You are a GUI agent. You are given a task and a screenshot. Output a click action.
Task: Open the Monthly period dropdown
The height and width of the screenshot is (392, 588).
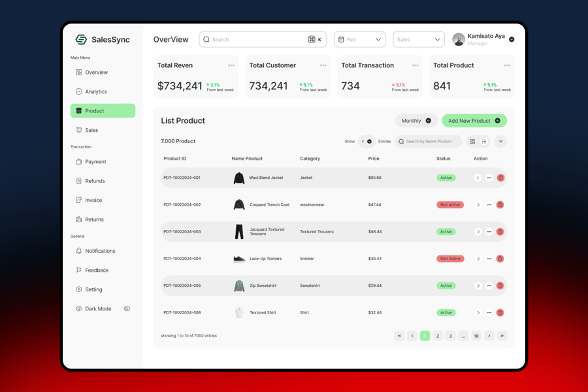416,121
